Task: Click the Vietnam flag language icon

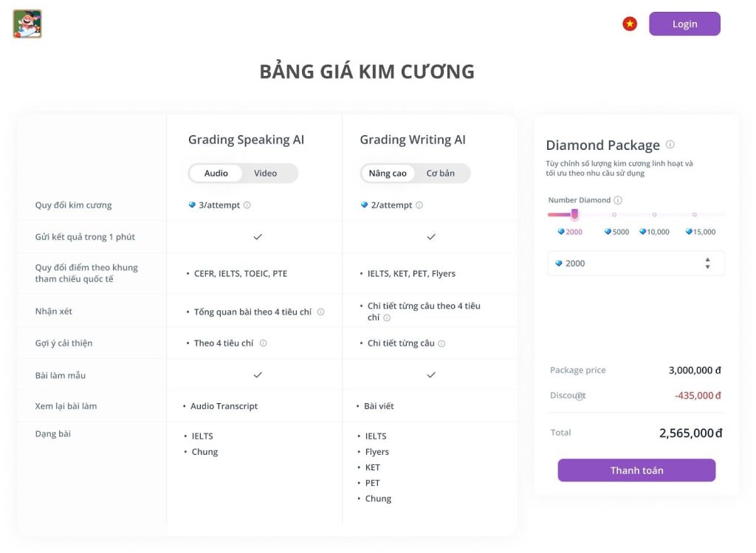Action: click(x=629, y=23)
